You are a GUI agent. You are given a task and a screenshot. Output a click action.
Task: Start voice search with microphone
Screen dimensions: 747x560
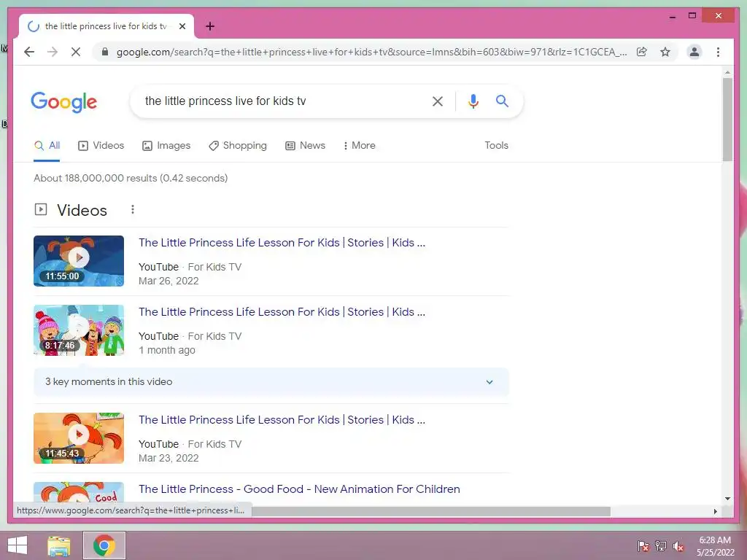pyautogui.click(x=473, y=101)
